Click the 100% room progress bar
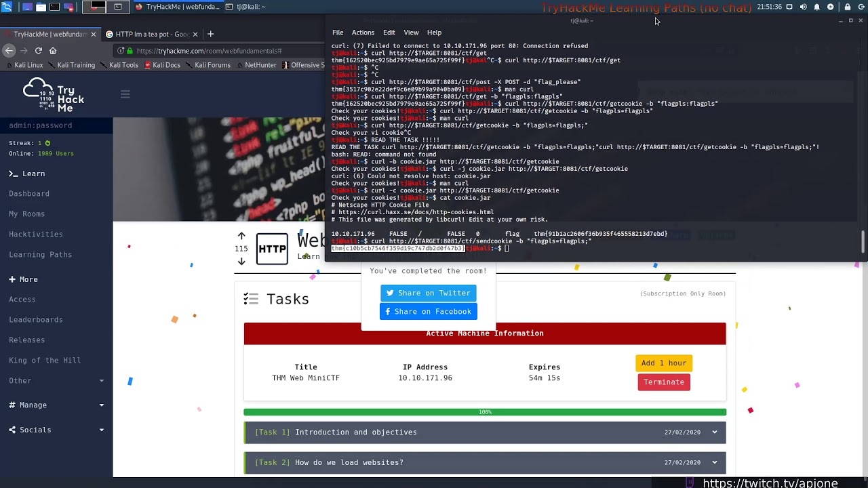This screenshot has width=868, height=488. click(485, 412)
